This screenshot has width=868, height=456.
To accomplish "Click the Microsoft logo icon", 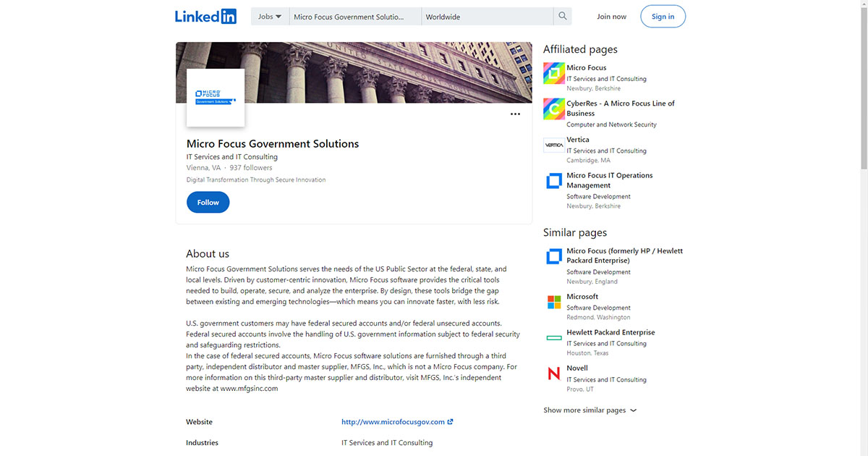I will [554, 302].
